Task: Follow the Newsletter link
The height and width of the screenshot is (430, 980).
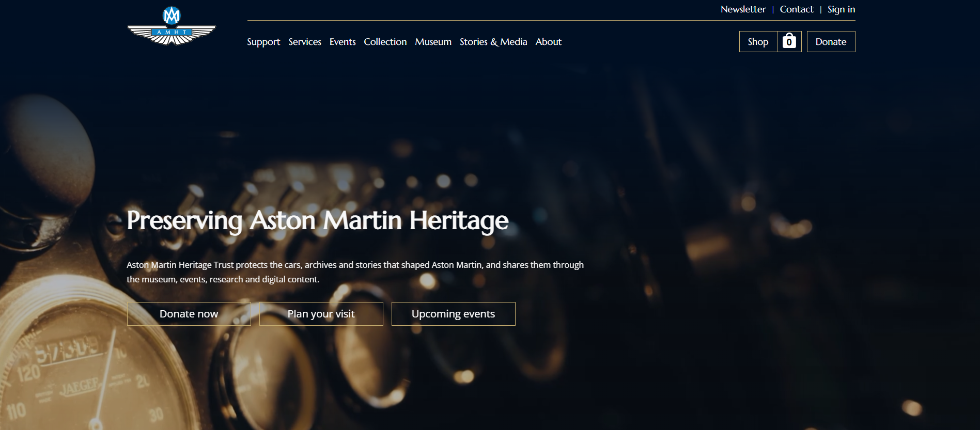Action: (x=743, y=9)
